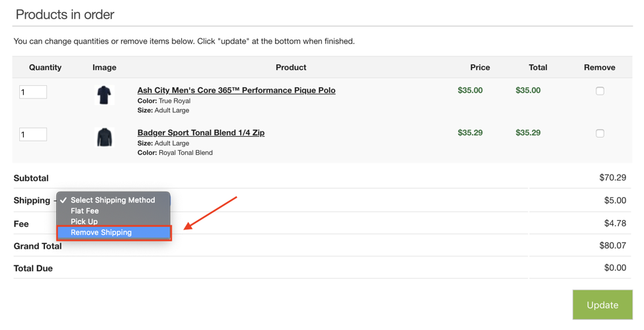Check Remove box for Ash City polo

(600, 91)
